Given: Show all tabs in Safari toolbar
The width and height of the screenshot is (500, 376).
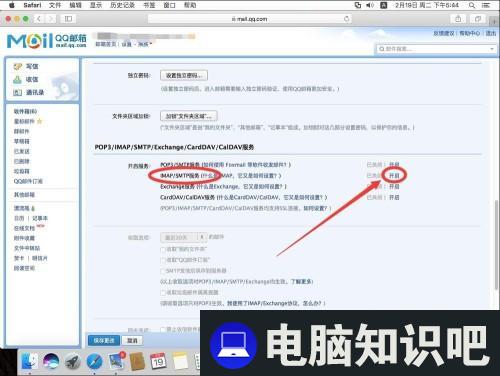Looking at the screenshot, I should point(478,19).
